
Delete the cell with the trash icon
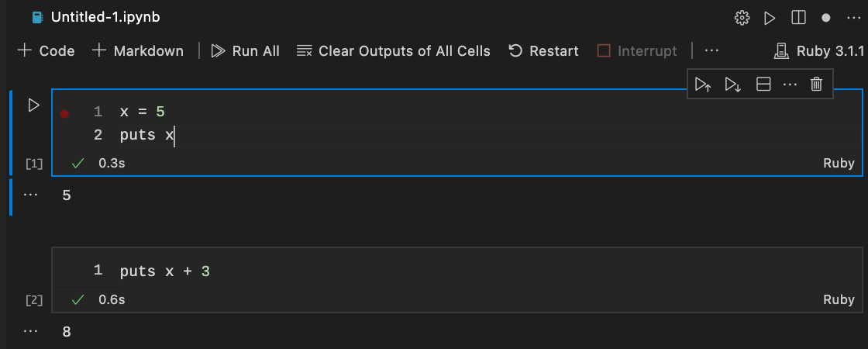tap(816, 85)
